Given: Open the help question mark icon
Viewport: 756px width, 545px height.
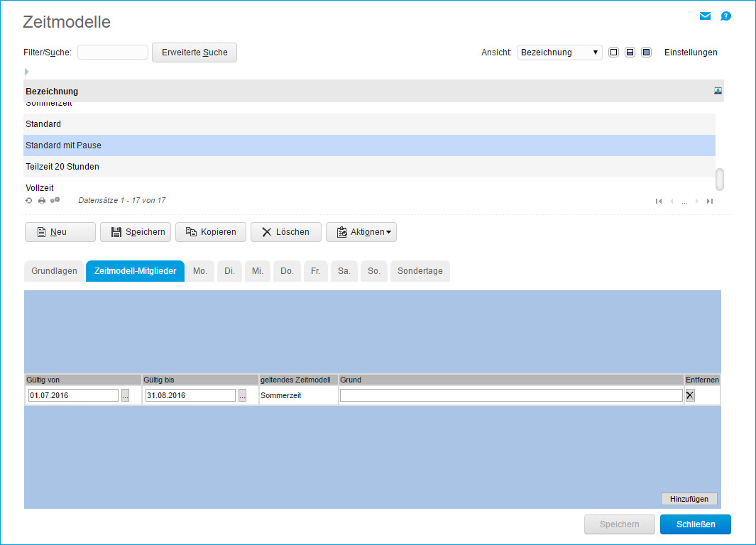Looking at the screenshot, I should tap(725, 16).
